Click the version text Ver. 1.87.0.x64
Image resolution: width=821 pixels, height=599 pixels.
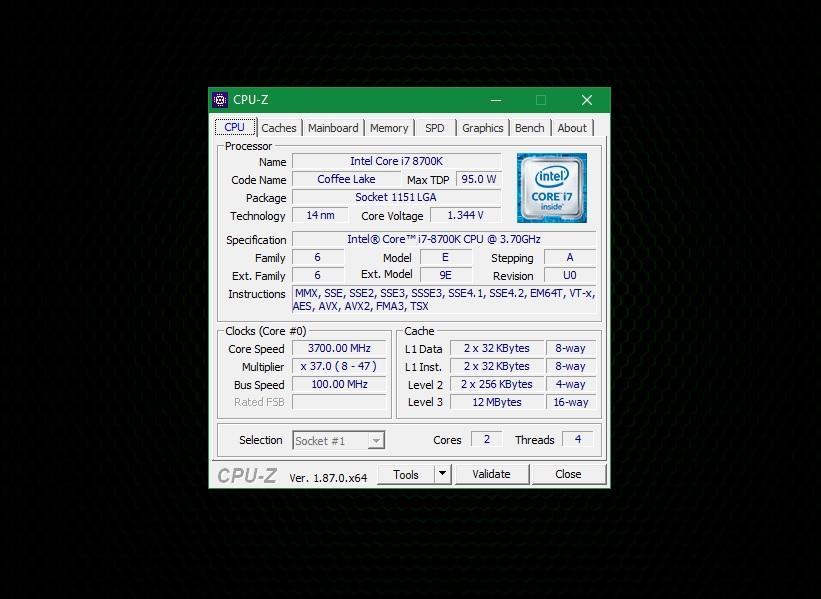(328, 478)
